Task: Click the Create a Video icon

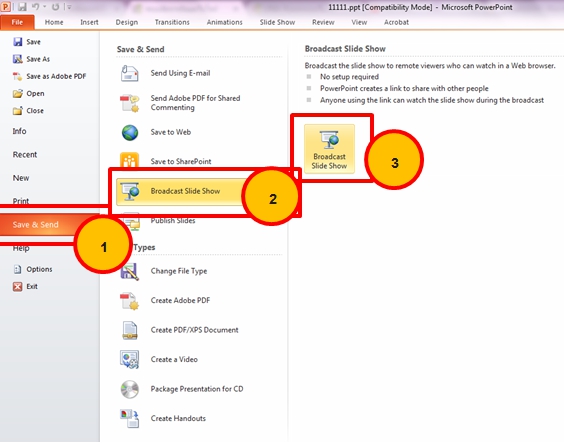Action: pos(130,360)
